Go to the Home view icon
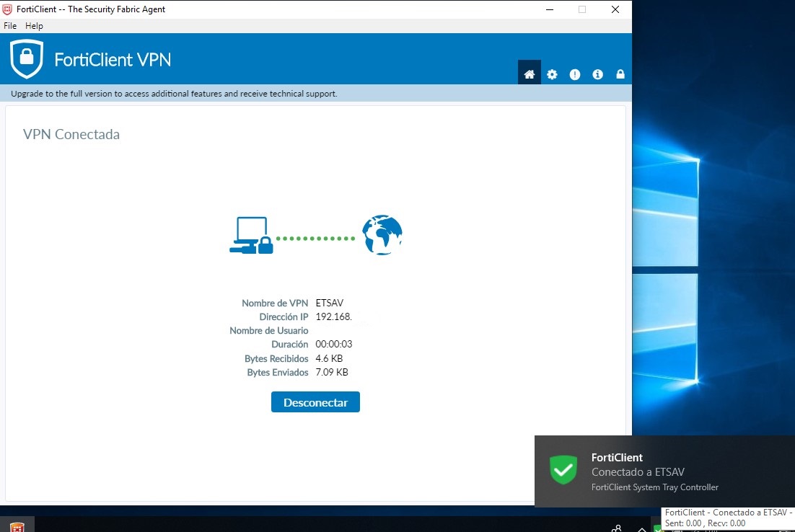 click(529, 74)
